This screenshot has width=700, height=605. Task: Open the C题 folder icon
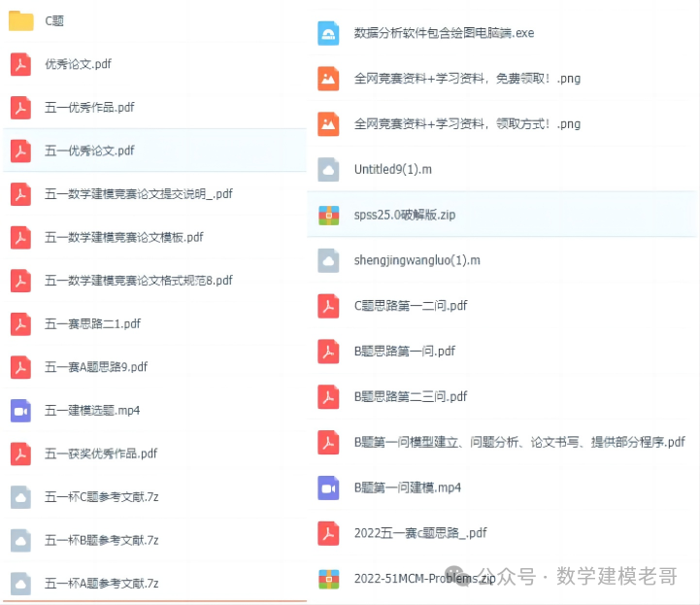(x=21, y=20)
